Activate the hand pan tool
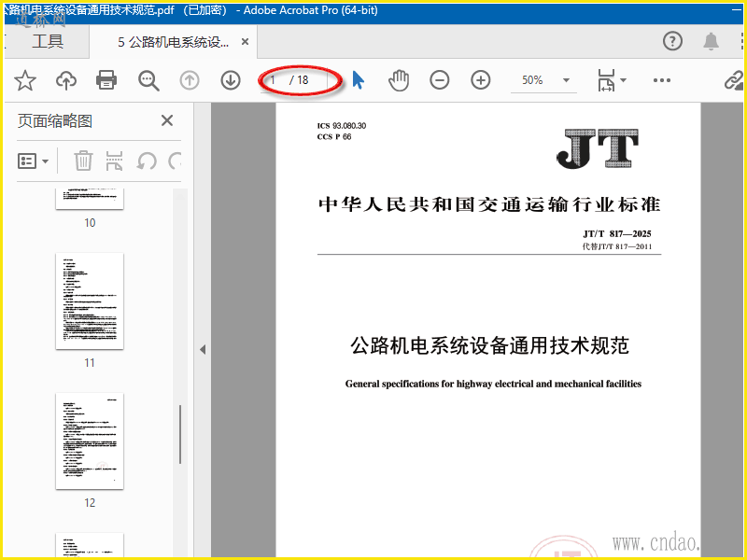Screen dimensions: 747x560 [399, 80]
